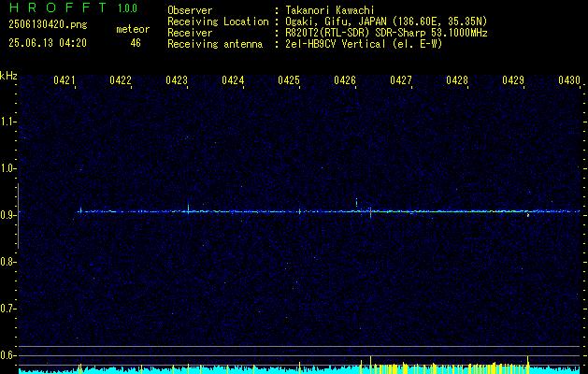Select the name Takanori Kawachi
This screenshot has width=588, height=374.
click(330, 10)
